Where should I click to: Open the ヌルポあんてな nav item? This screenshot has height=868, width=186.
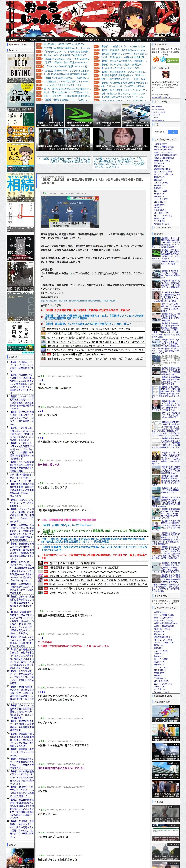111,40
